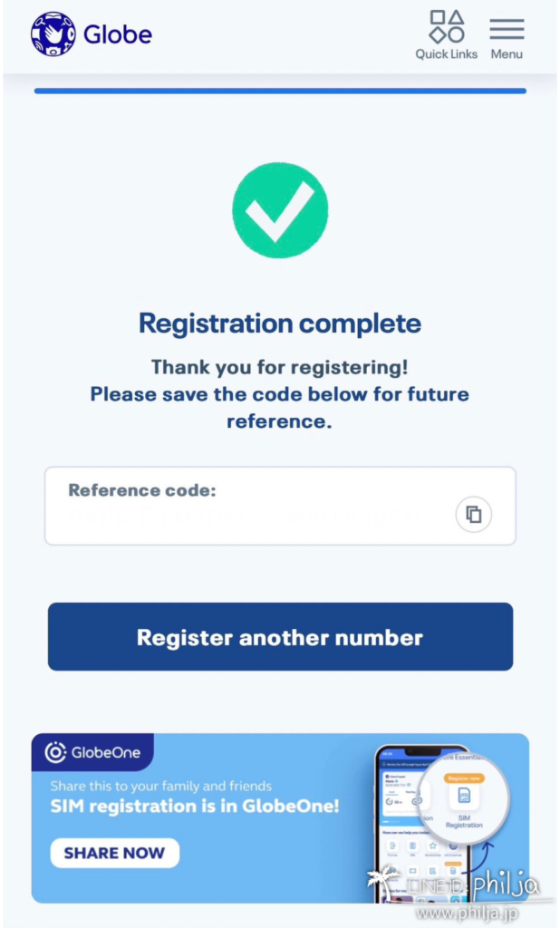This screenshot has width=560, height=928.
Task: Click Register another number button
Action: point(281,637)
